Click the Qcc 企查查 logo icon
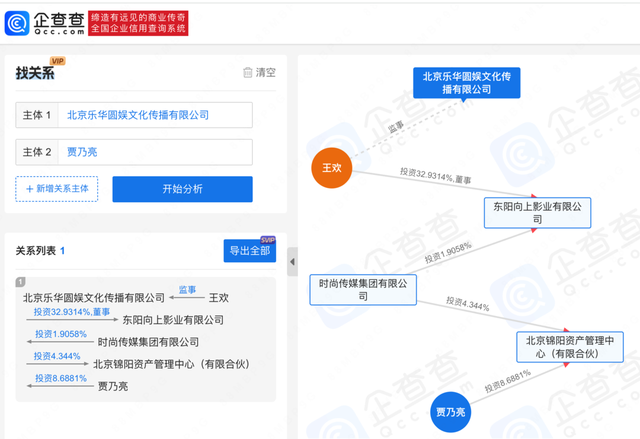Image resolution: width=640 pixels, height=439 pixels. point(17,23)
